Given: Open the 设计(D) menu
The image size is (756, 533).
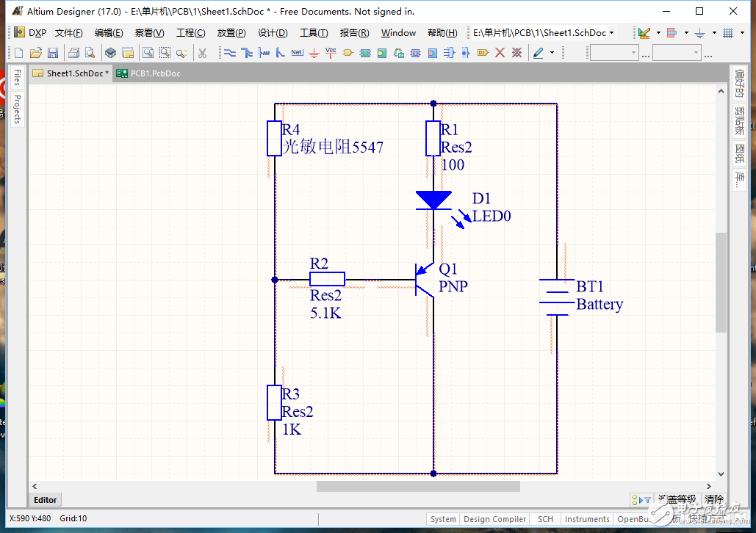Looking at the screenshot, I should [272, 33].
